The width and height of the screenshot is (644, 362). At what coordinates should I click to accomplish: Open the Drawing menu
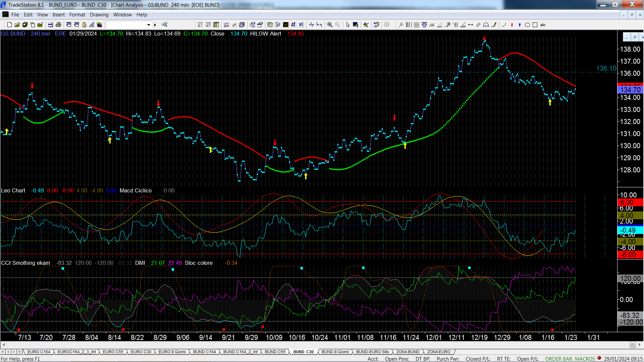[99, 15]
